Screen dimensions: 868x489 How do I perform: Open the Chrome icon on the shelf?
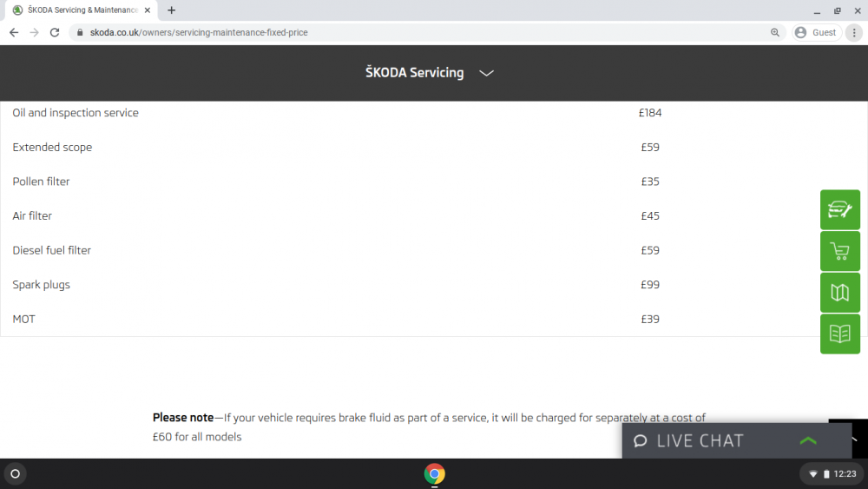point(435,474)
